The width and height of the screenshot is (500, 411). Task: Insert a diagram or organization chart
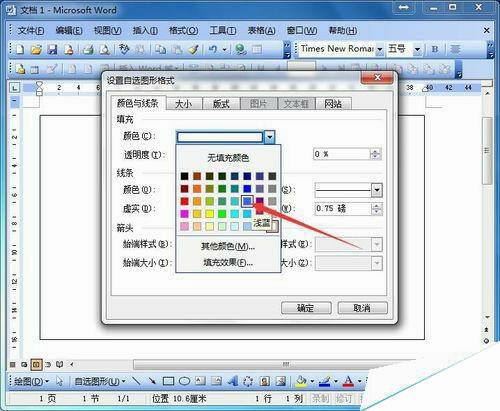(x=248, y=381)
